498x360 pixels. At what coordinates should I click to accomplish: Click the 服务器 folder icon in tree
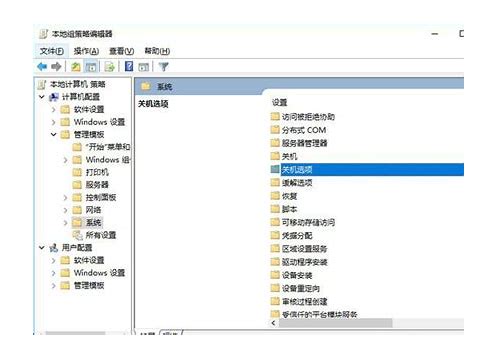tap(77, 185)
